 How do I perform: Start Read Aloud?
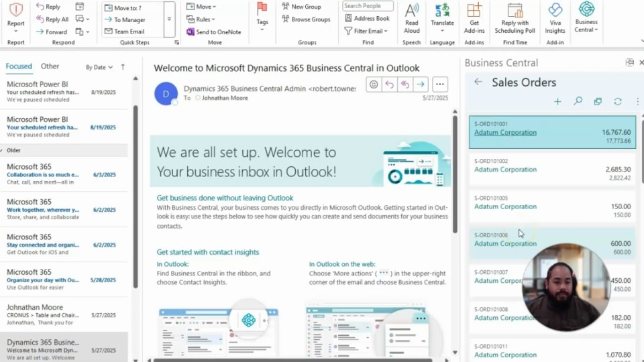pos(411,19)
